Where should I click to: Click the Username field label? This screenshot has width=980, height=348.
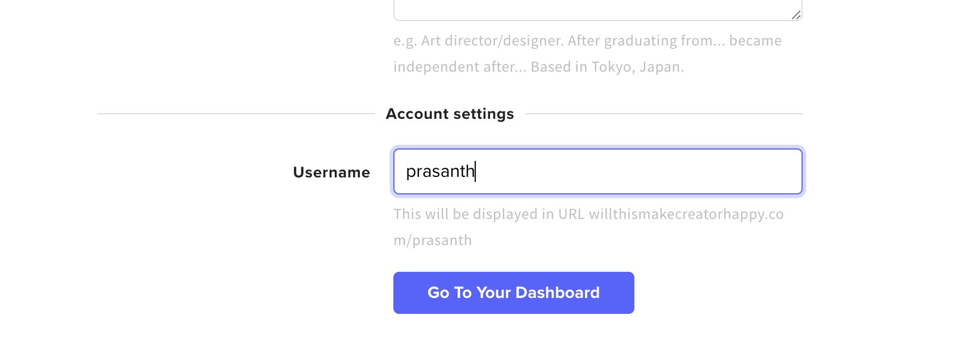(331, 172)
